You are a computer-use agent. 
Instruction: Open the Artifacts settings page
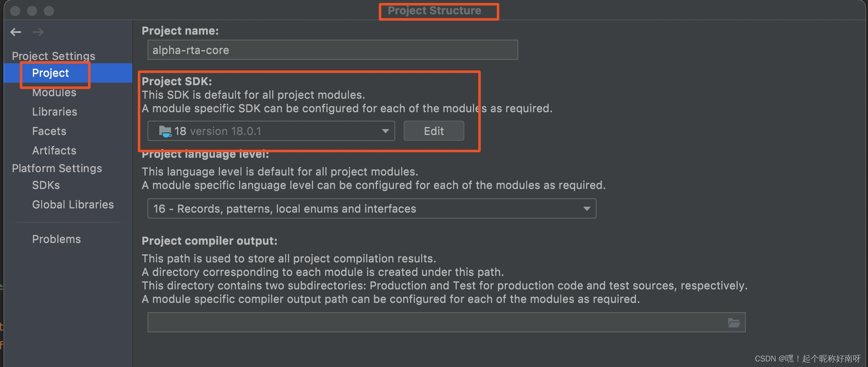(54, 151)
